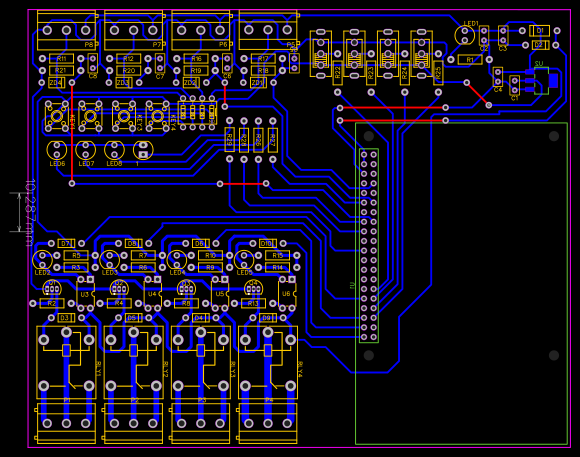The image size is (580, 457).
Task: Select resistor R29 footprint
Action: (229, 140)
